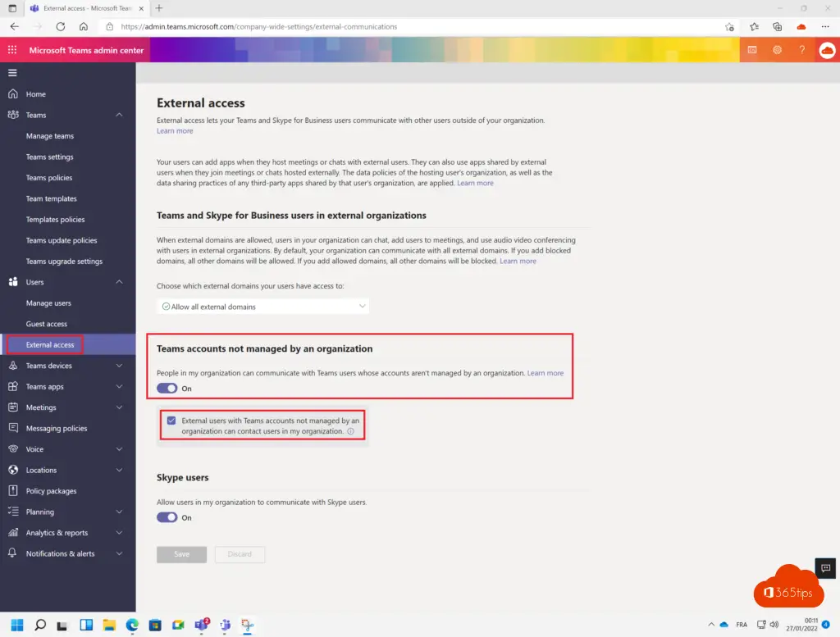The width and height of the screenshot is (840, 637).
Task: Turn off Teams accounts not managed toggle
Action: [x=167, y=389]
